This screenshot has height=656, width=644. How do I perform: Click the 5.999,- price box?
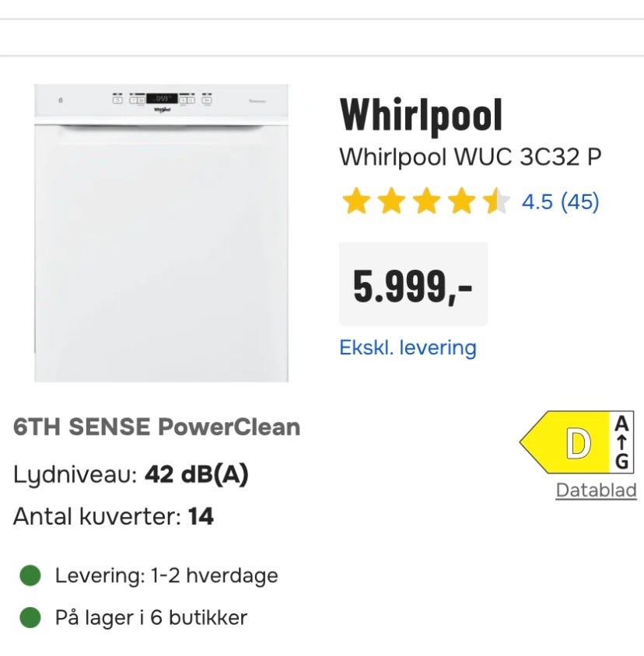tap(413, 285)
